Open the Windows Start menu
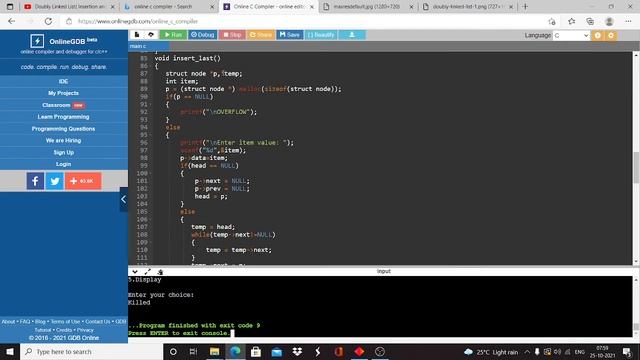This screenshot has height=360, width=640. 10,351
